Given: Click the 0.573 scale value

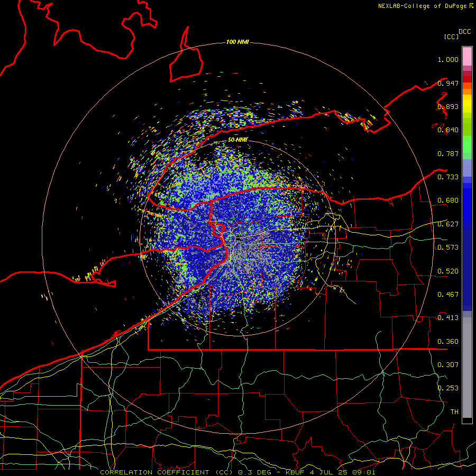Looking at the screenshot, I should tap(448, 248).
